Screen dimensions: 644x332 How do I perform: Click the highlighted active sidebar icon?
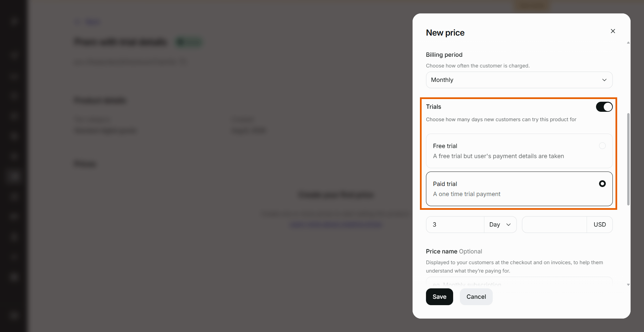point(14,176)
